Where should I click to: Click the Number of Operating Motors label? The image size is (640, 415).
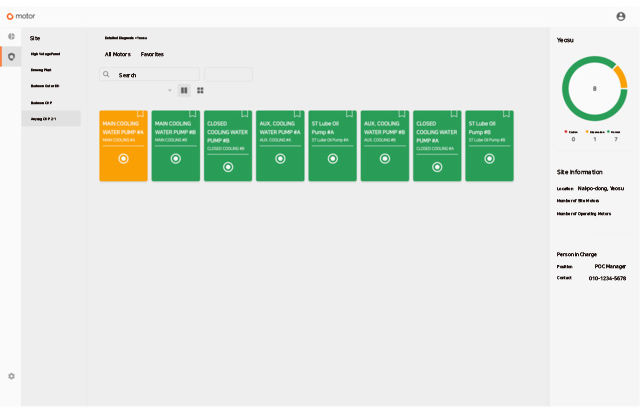pos(584,214)
